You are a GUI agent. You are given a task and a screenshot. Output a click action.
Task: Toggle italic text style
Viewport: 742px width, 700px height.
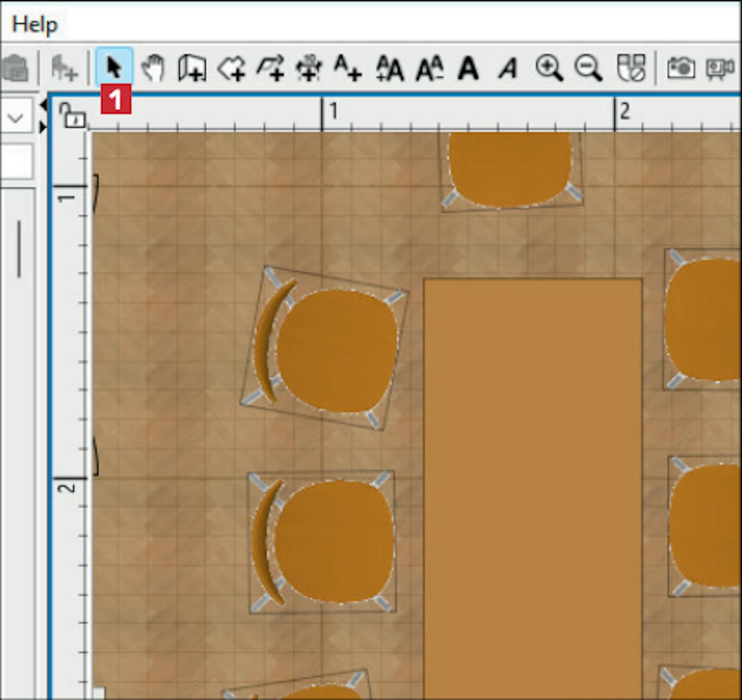click(508, 68)
